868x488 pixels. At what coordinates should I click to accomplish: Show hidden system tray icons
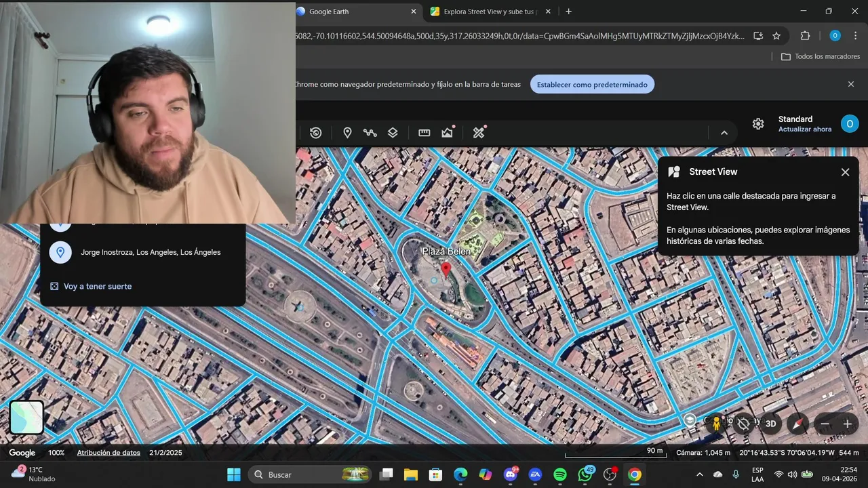coord(699,474)
